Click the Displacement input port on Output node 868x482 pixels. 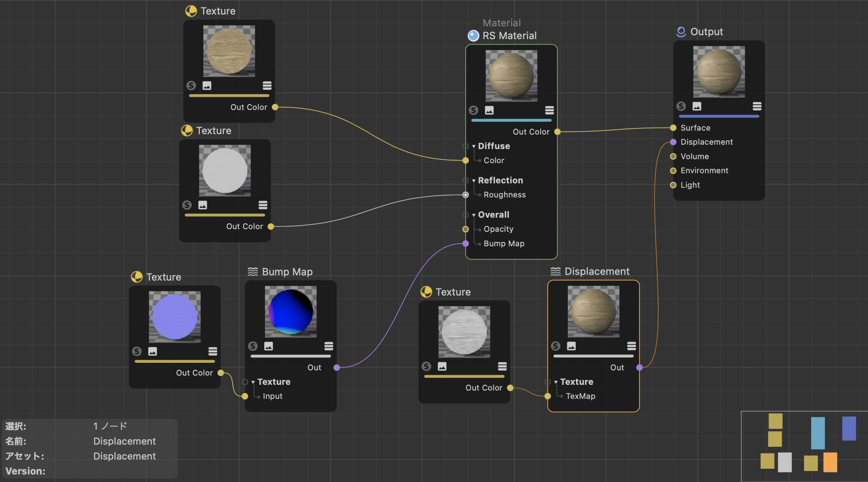[673, 142]
